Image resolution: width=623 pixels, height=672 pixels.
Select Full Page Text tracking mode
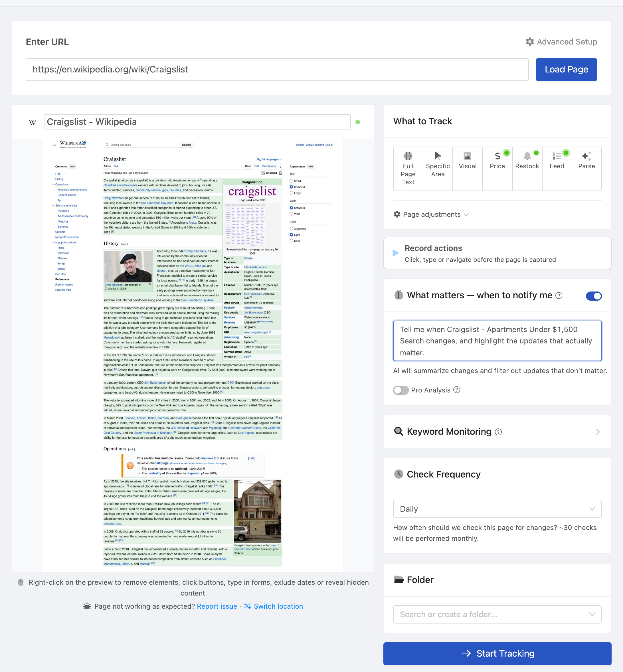pyautogui.click(x=408, y=169)
